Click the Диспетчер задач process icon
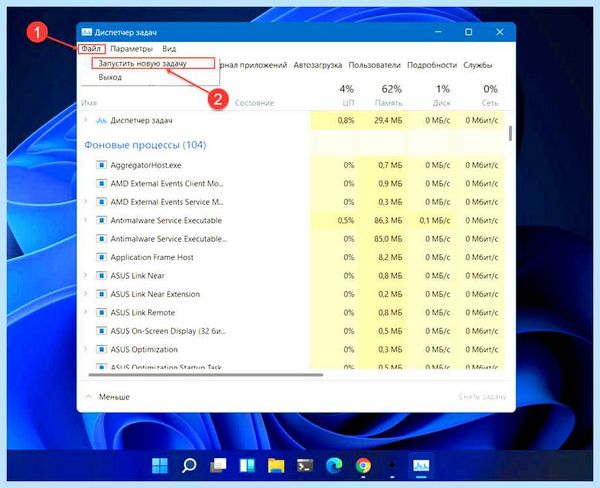Image resolution: width=600 pixels, height=488 pixels. click(101, 121)
